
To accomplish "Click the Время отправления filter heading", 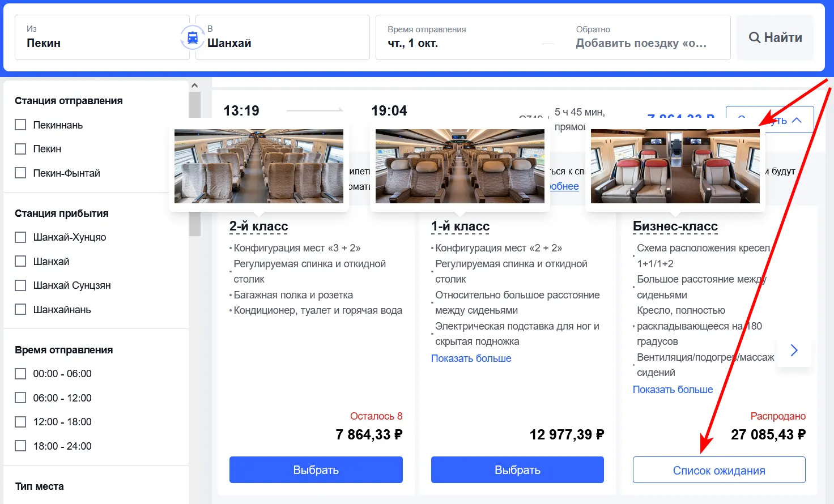I will 64,350.
